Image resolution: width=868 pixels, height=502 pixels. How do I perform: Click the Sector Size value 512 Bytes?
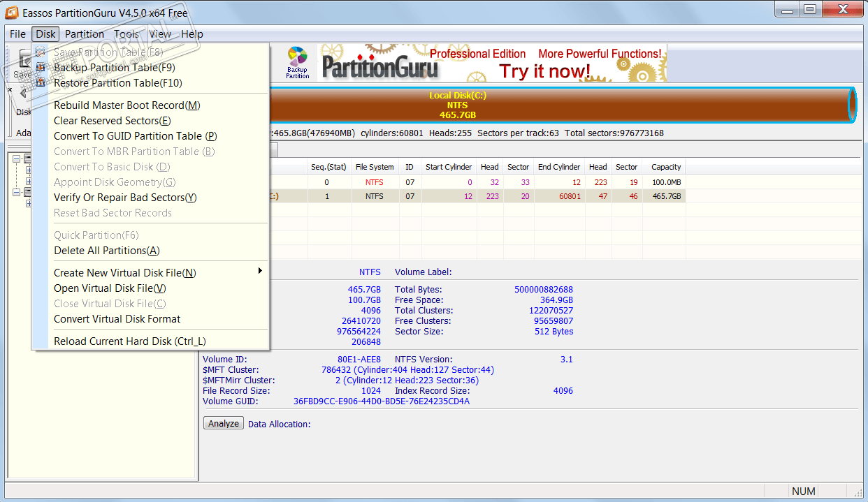[554, 332]
